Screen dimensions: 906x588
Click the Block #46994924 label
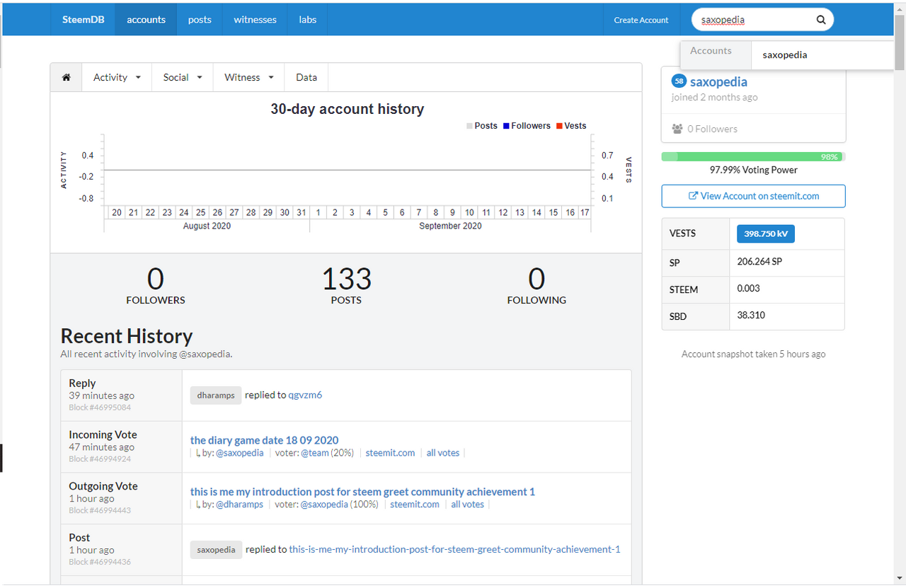pos(100,459)
